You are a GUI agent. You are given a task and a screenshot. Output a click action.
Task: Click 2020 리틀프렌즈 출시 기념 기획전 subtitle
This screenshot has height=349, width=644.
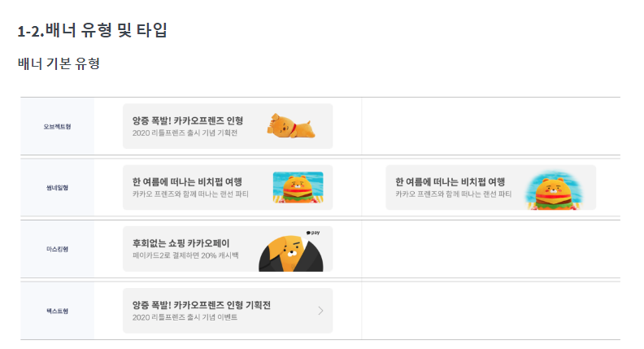[x=185, y=133]
